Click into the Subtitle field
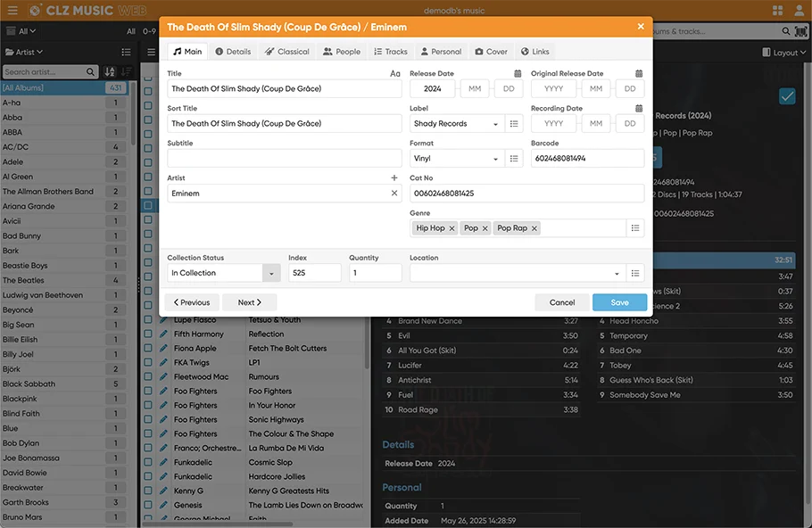This screenshot has height=528, width=812. point(285,159)
